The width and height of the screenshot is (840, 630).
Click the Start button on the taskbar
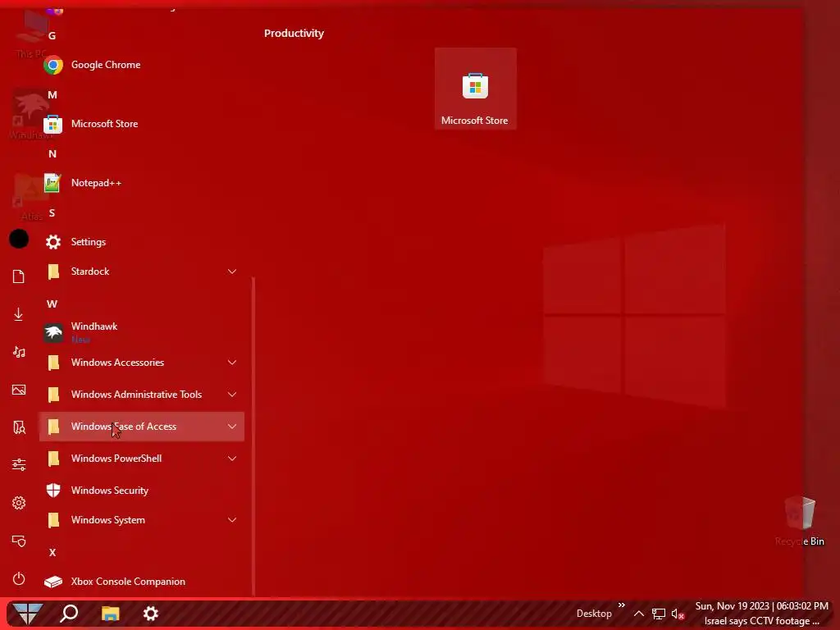(x=27, y=614)
